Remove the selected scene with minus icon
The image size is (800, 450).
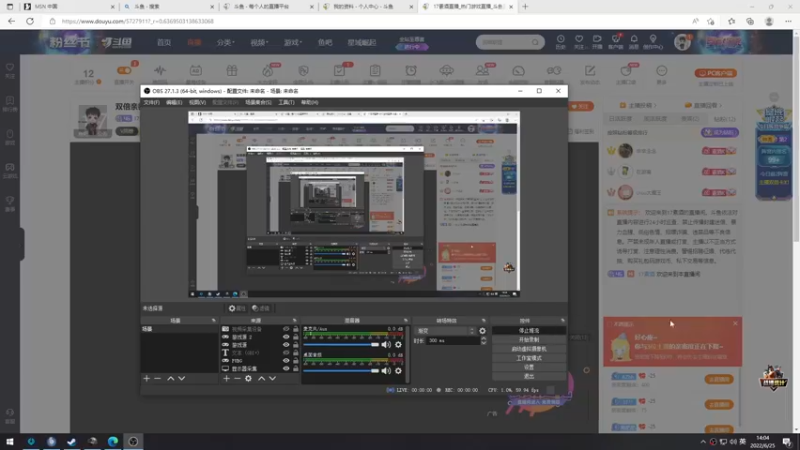coord(158,379)
